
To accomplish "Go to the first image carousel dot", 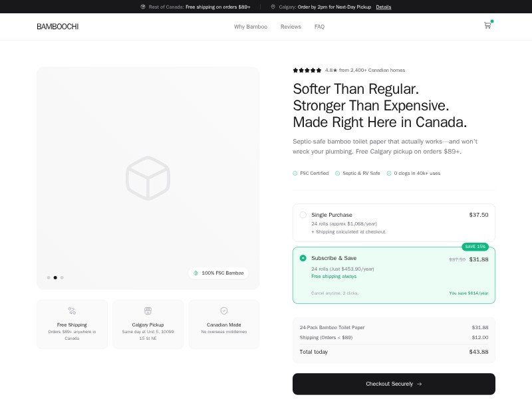I will 49,277.
